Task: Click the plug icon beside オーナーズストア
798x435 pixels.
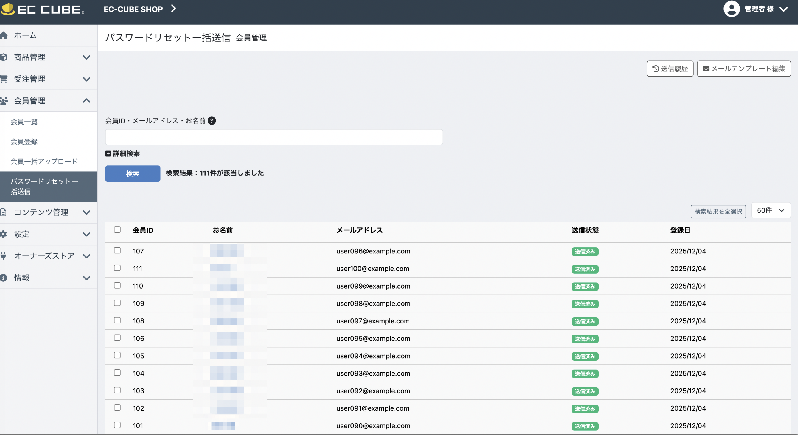Action: point(4,256)
